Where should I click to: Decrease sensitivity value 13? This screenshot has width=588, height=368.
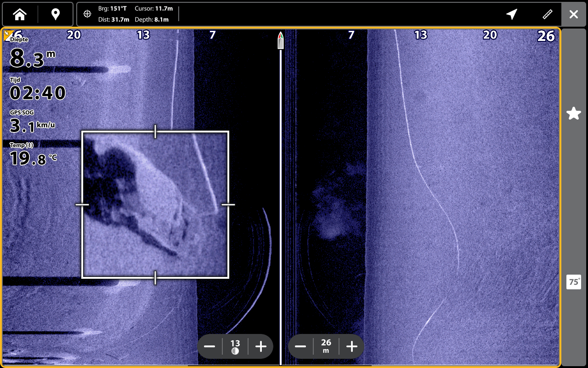tap(210, 346)
